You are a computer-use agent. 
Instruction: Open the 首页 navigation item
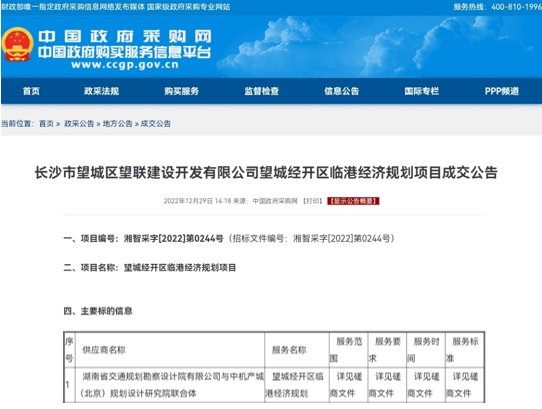31,91
